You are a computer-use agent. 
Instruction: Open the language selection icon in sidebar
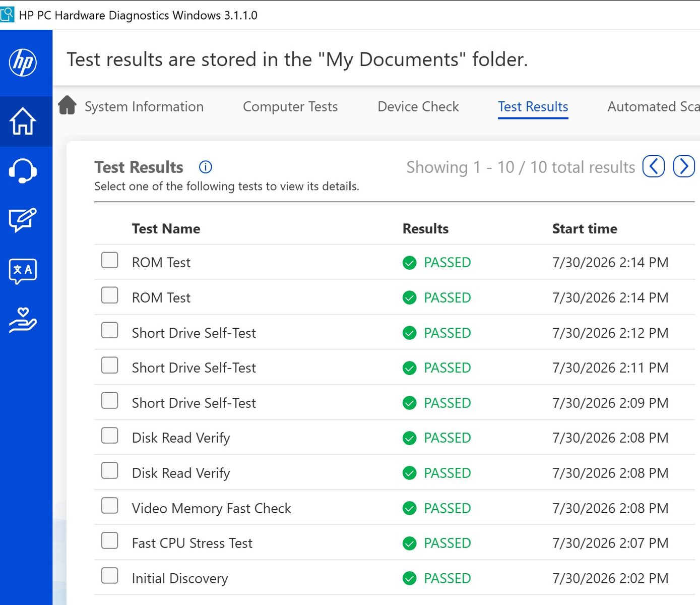pyautogui.click(x=23, y=271)
